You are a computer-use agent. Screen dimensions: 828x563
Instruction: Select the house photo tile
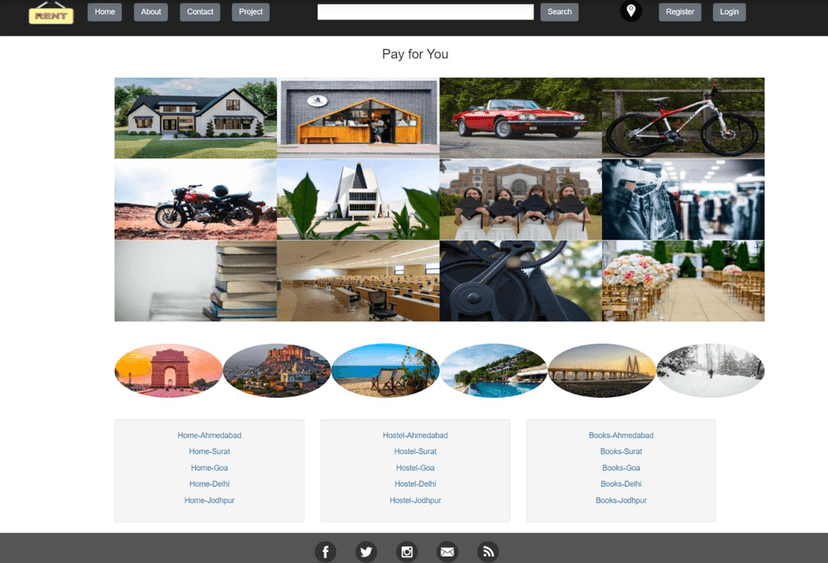click(x=196, y=118)
